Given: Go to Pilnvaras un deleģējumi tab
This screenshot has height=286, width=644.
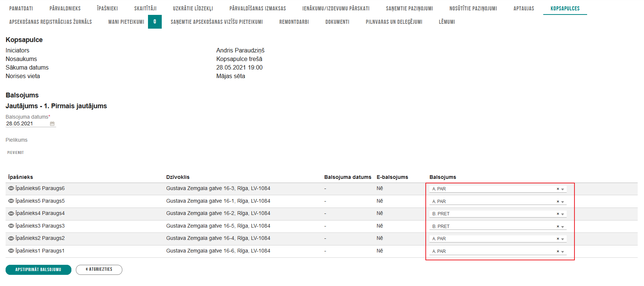Looking at the screenshot, I should click(394, 22).
